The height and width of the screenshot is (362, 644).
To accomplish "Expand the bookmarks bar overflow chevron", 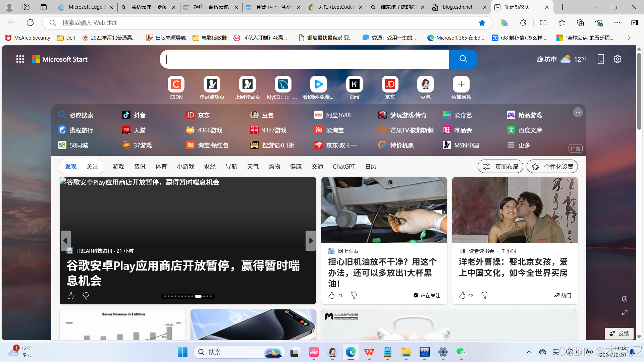I will tap(629, 38).
